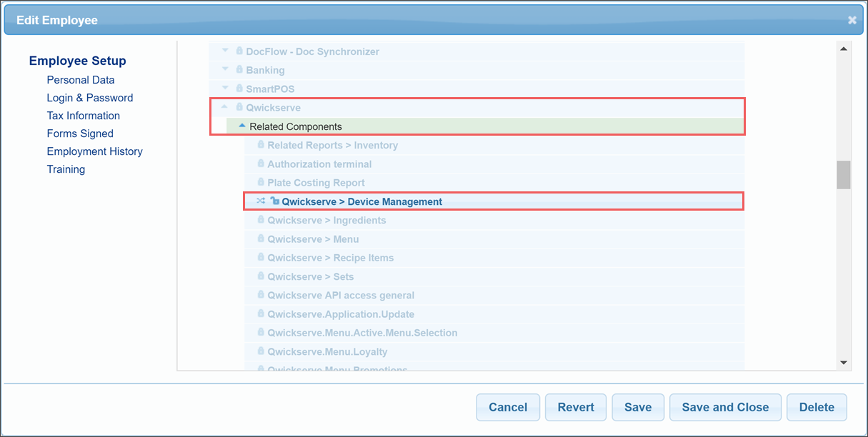
Task: Click the lock icon beside Plate Costing Report
Action: 261,183
